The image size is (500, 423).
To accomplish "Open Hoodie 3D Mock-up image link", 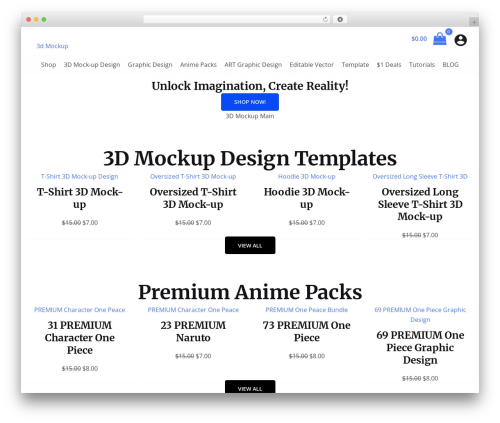I will pyautogui.click(x=307, y=176).
